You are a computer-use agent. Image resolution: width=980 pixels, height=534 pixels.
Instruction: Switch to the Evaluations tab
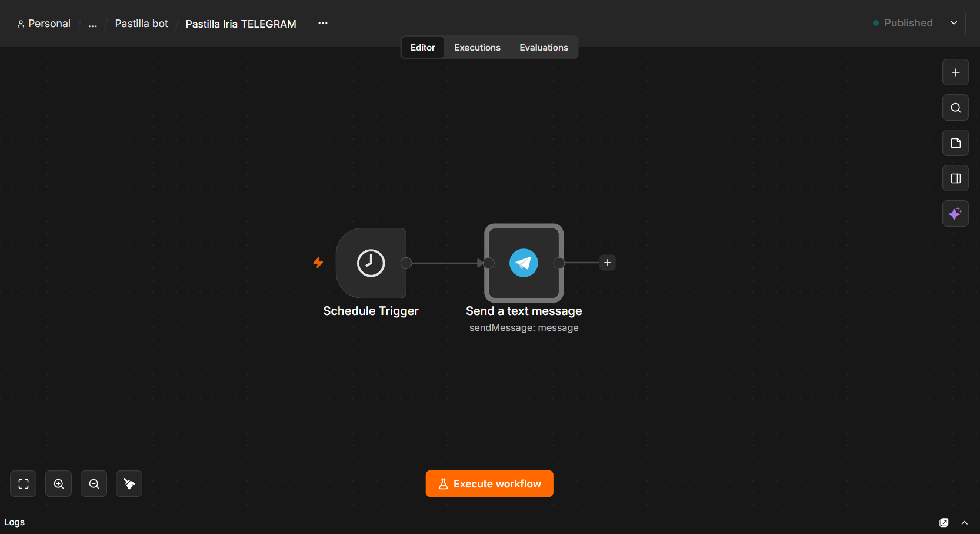(x=544, y=48)
